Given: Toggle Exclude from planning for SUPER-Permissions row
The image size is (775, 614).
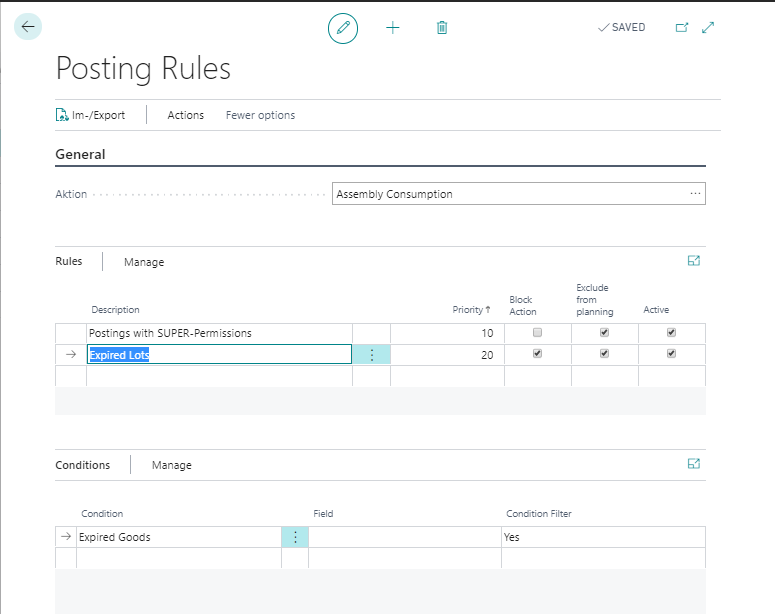Looking at the screenshot, I should coord(604,332).
